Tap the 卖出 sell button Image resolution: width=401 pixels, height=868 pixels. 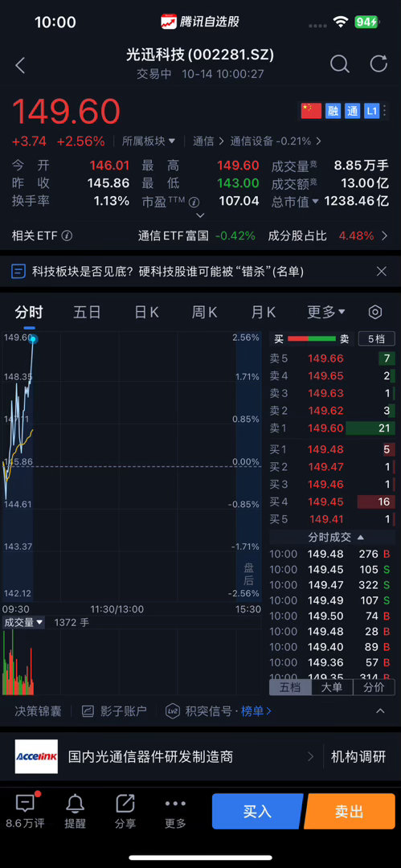pyautogui.click(x=350, y=811)
